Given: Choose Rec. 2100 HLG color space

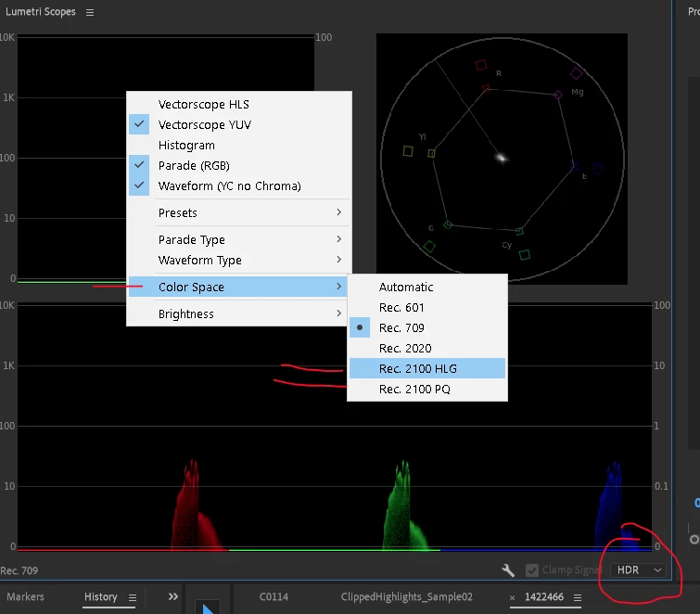Looking at the screenshot, I should (x=427, y=368).
